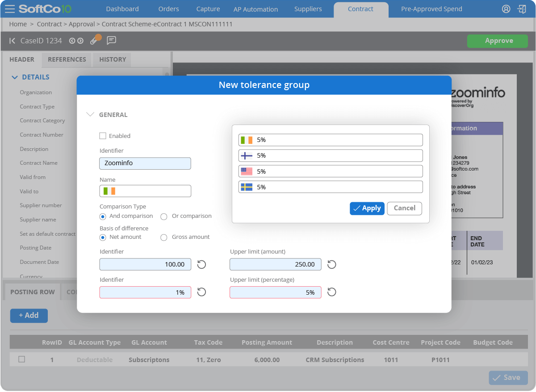Click the Identifier field containing Zoominfo

pyautogui.click(x=145, y=163)
